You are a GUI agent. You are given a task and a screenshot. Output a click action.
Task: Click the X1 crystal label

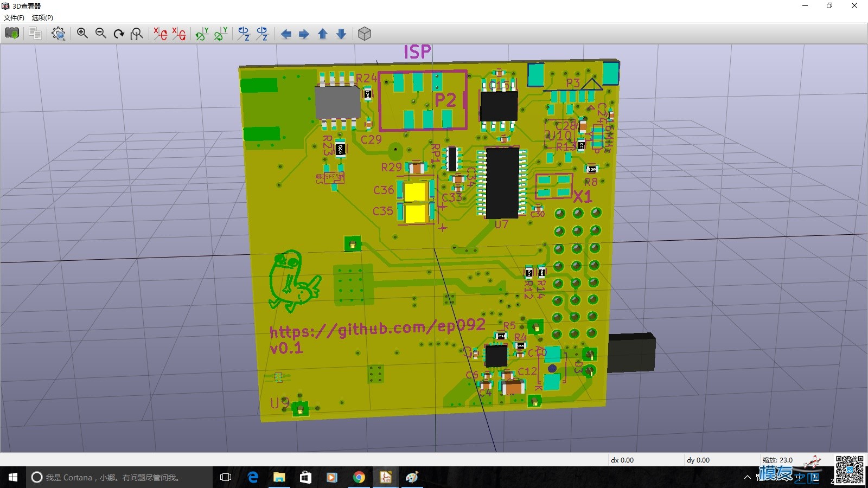pyautogui.click(x=582, y=196)
